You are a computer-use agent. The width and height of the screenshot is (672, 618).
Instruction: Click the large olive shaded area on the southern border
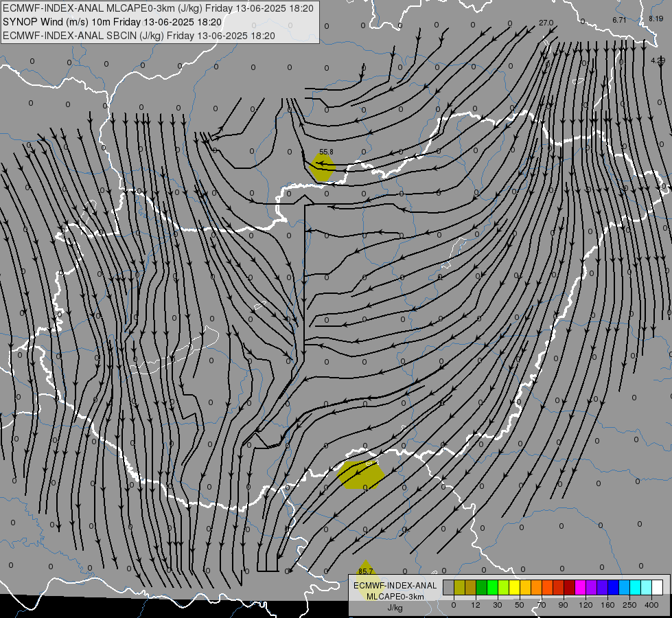coord(360,475)
